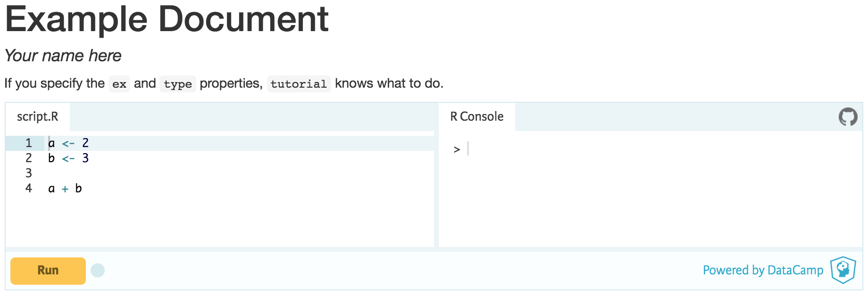Image resolution: width=868 pixels, height=297 pixels.
Task: Click the inline code badge labeled ex
Action: coord(119,84)
